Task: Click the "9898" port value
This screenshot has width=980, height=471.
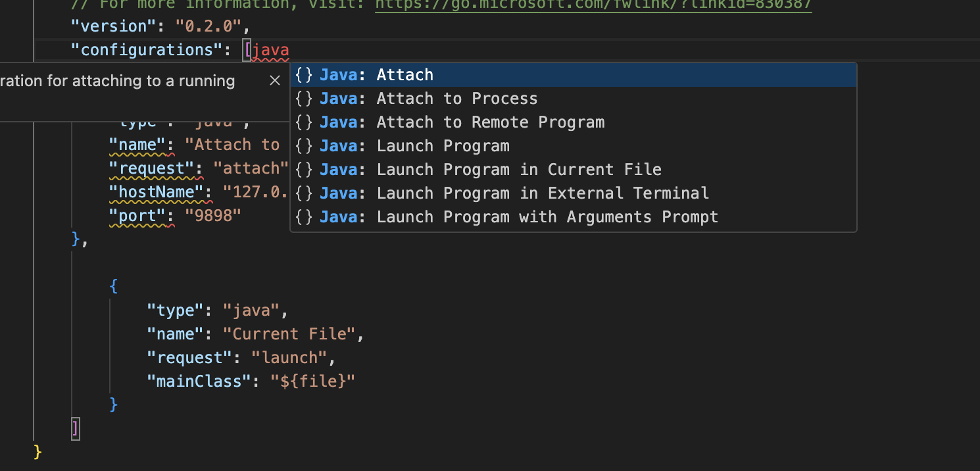Action: [x=214, y=216]
